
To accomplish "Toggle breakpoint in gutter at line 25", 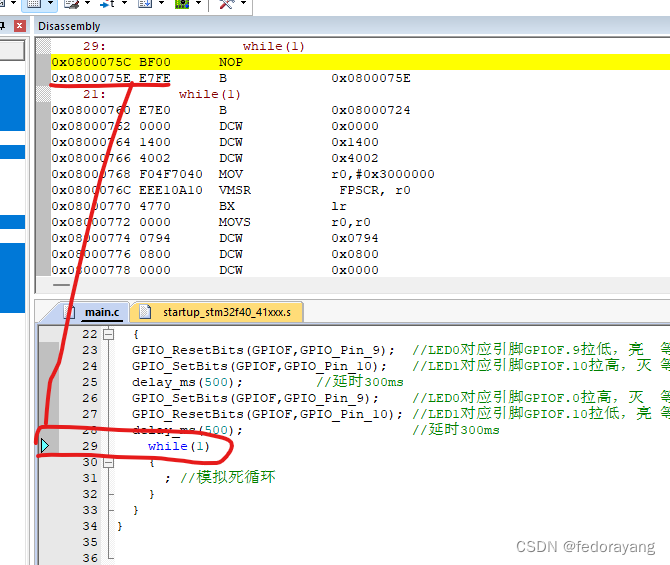I will (45, 382).
